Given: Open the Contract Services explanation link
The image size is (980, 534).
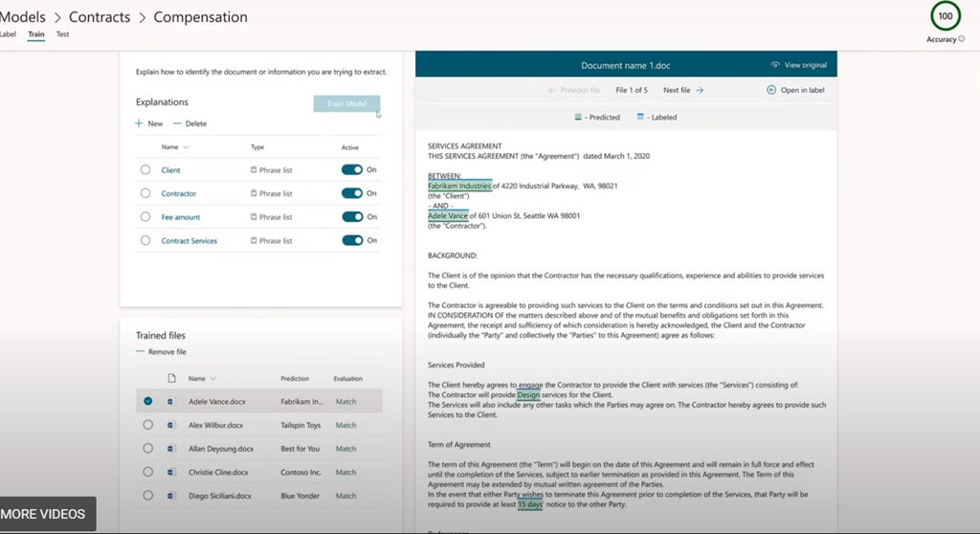Looking at the screenshot, I should (189, 241).
